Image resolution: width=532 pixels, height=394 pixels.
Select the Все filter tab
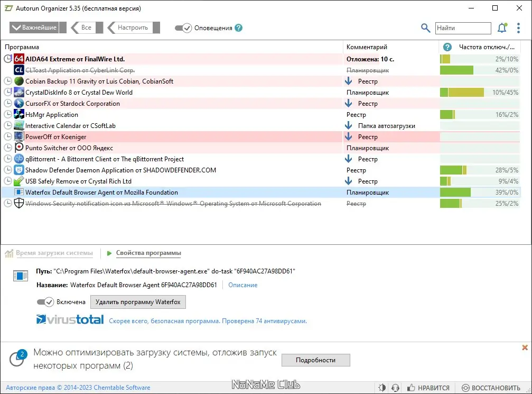(87, 28)
